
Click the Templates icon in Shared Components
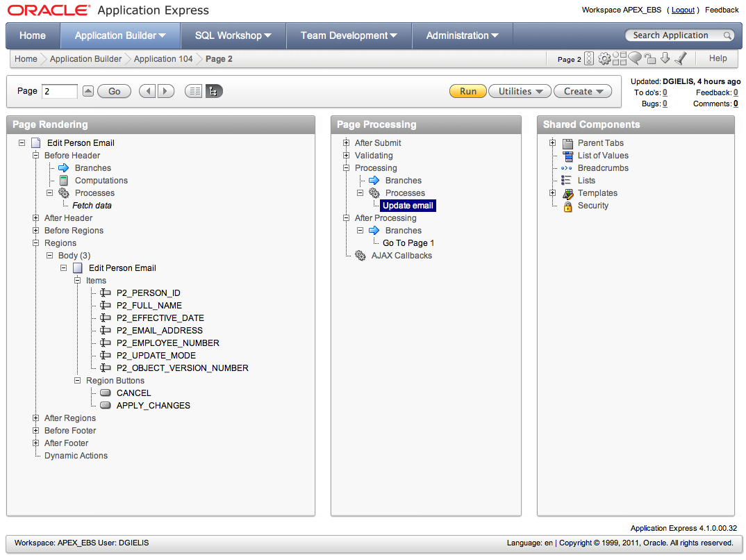coord(568,193)
